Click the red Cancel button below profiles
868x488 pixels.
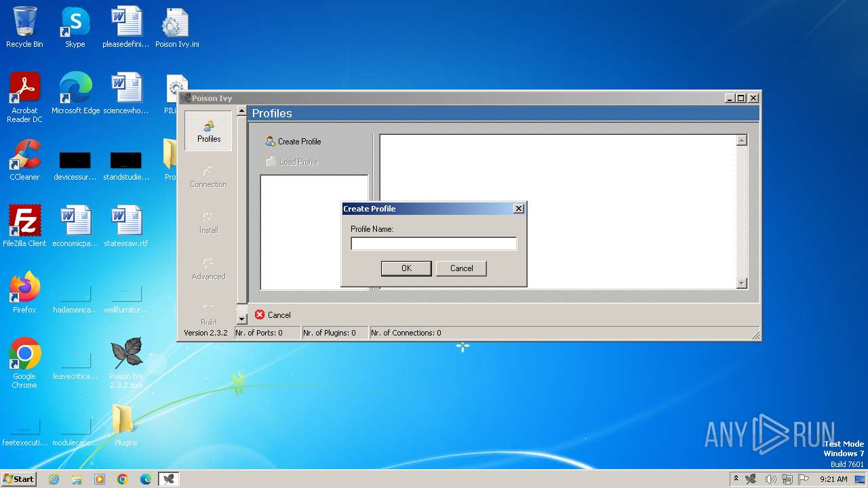tap(273, 315)
